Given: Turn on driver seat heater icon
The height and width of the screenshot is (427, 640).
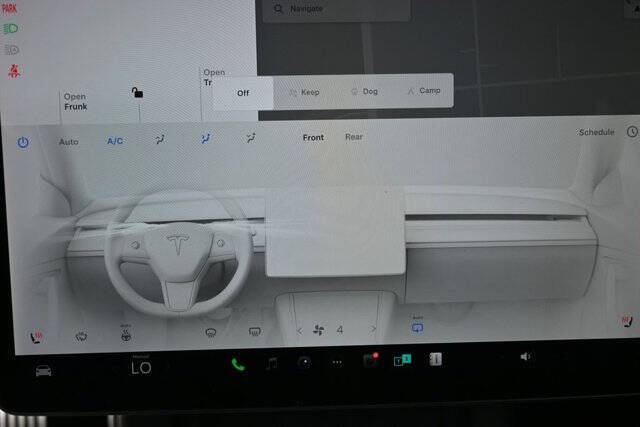Looking at the screenshot, I should (x=36, y=337).
